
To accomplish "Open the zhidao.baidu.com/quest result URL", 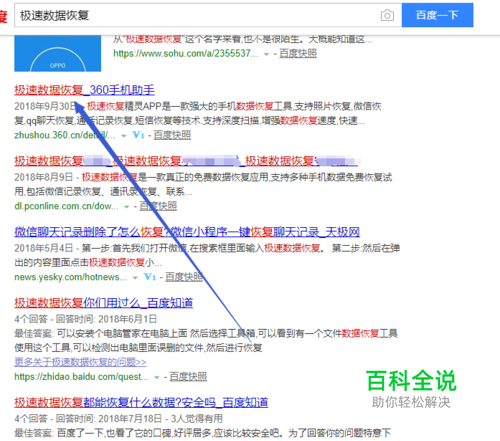I will click(x=81, y=377).
